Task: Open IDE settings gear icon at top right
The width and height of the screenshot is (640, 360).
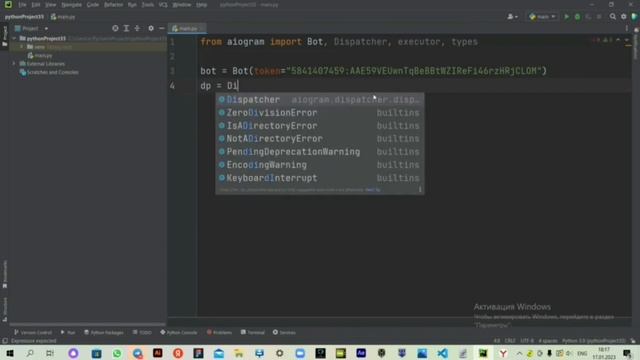Action: click(623, 17)
